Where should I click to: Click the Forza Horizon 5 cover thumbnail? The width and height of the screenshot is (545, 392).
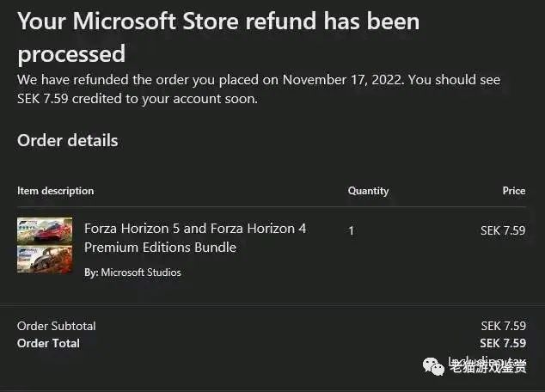tap(45, 230)
